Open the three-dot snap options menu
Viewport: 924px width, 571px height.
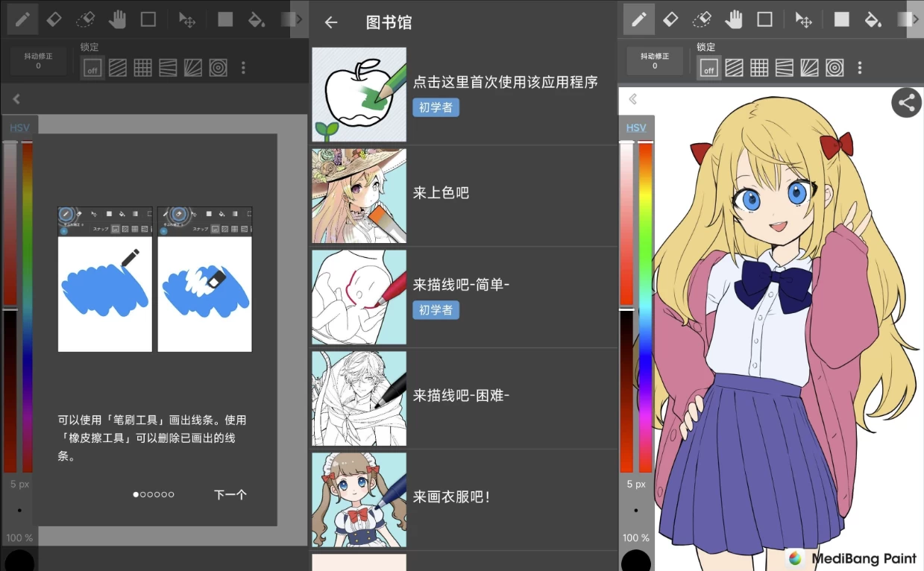[x=243, y=67]
